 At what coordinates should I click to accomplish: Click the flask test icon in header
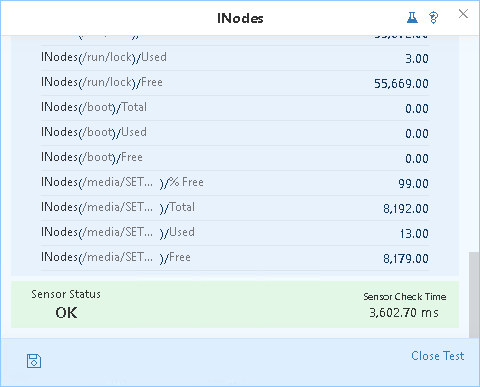412,17
